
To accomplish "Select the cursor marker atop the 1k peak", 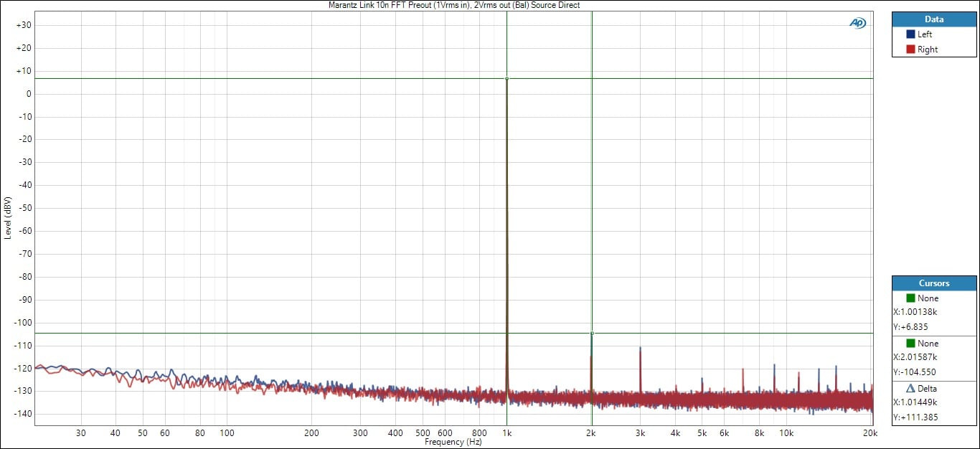I will click(507, 78).
